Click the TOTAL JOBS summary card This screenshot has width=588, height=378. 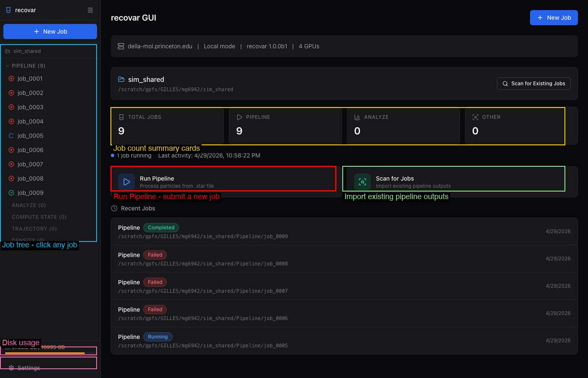coord(167,126)
